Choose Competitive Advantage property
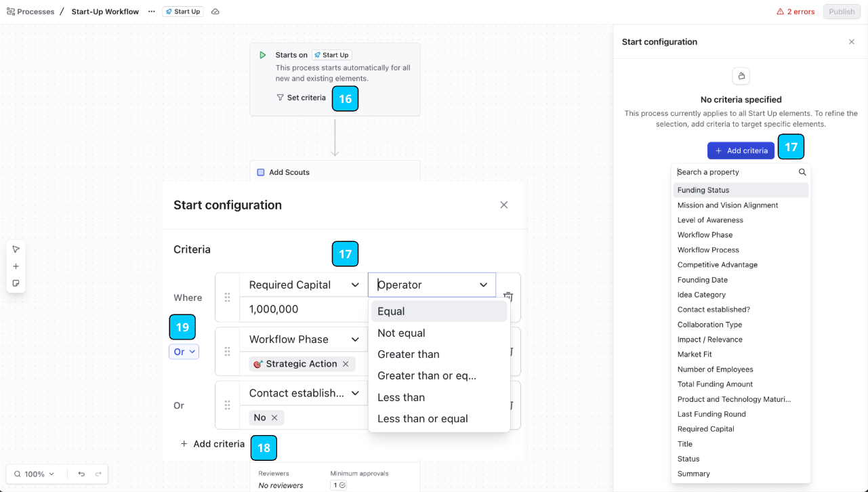Image resolution: width=868 pixels, height=492 pixels. (741, 265)
